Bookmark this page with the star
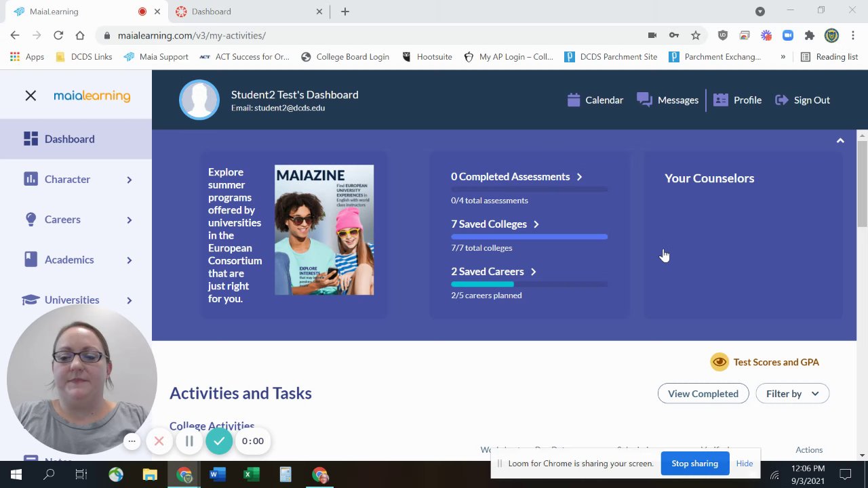868x488 pixels. [696, 35]
